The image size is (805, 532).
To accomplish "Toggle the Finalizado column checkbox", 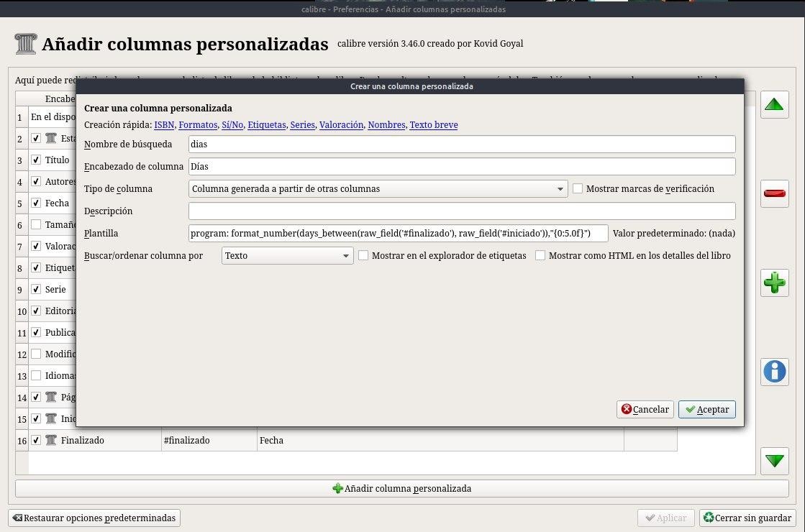I will tap(36, 440).
